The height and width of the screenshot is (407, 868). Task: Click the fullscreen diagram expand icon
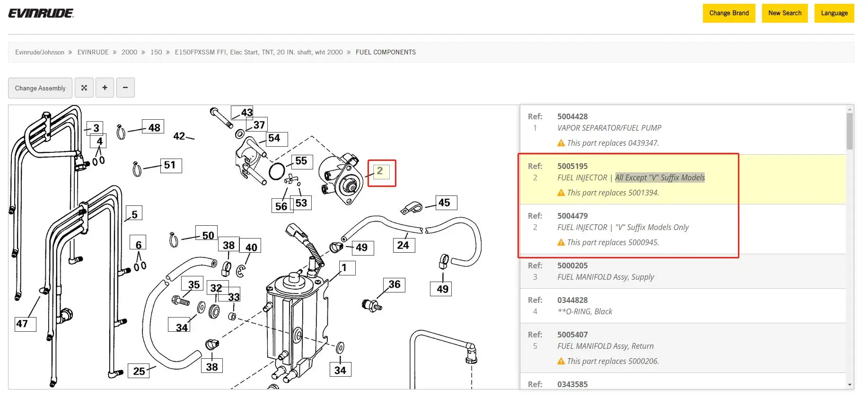(x=84, y=88)
